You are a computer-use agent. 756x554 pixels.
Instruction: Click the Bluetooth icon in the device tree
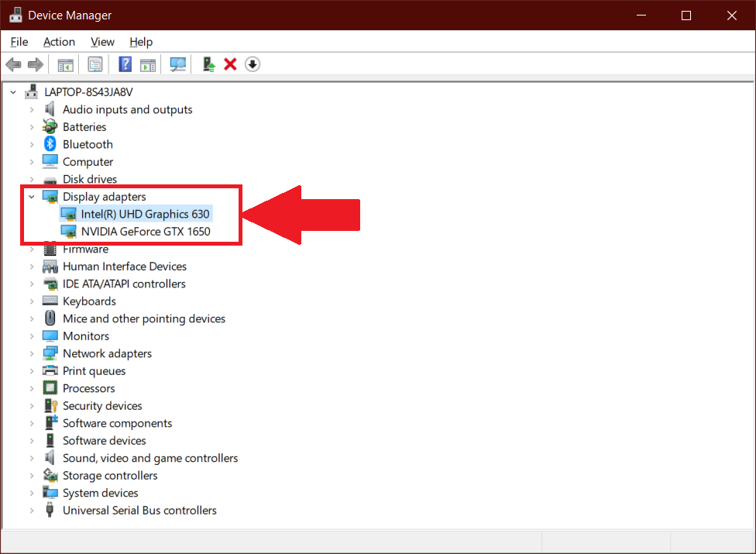[x=50, y=144]
